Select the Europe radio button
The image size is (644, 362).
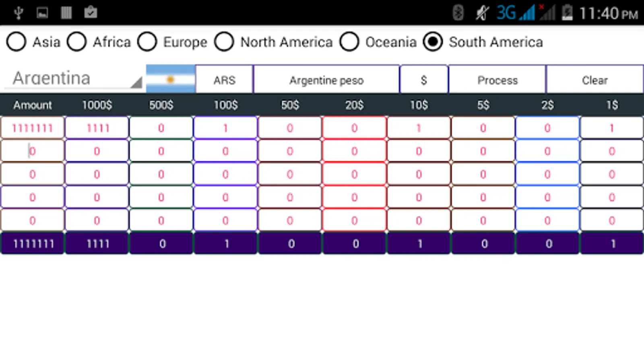pyautogui.click(x=148, y=41)
